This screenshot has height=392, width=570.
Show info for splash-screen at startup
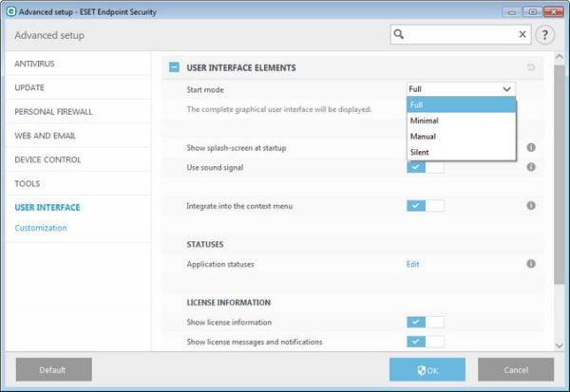531,147
